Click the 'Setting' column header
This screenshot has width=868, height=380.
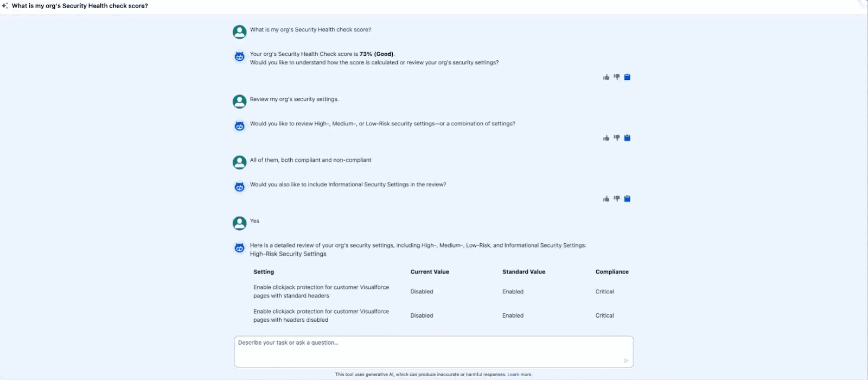point(264,272)
